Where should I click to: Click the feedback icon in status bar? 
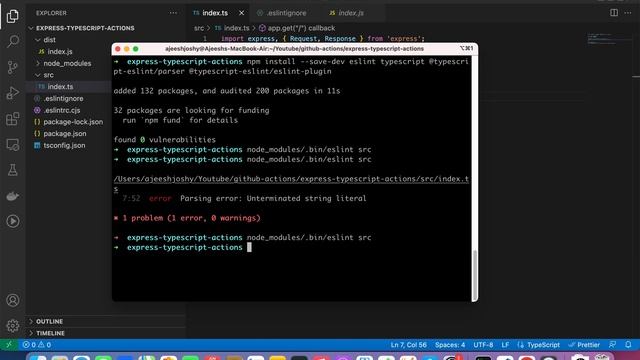612,345
